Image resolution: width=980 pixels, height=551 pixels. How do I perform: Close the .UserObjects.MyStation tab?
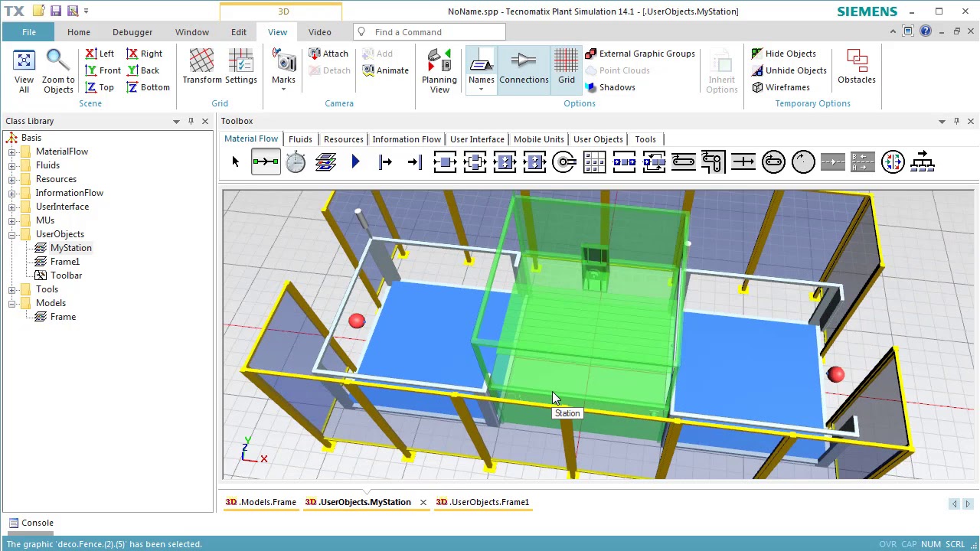pyautogui.click(x=423, y=502)
